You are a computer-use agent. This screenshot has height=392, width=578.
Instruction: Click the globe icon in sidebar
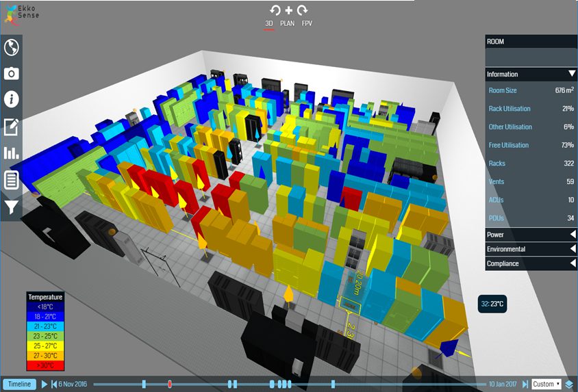[x=12, y=47]
